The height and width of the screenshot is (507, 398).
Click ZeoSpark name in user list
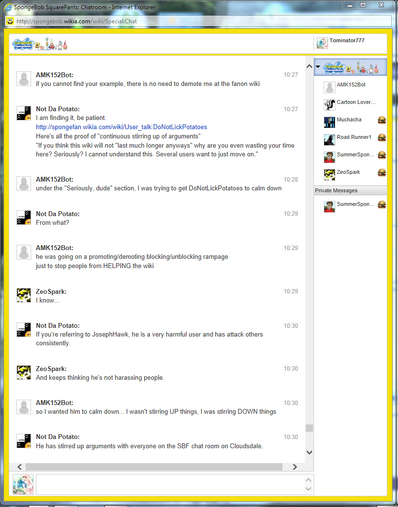point(348,172)
